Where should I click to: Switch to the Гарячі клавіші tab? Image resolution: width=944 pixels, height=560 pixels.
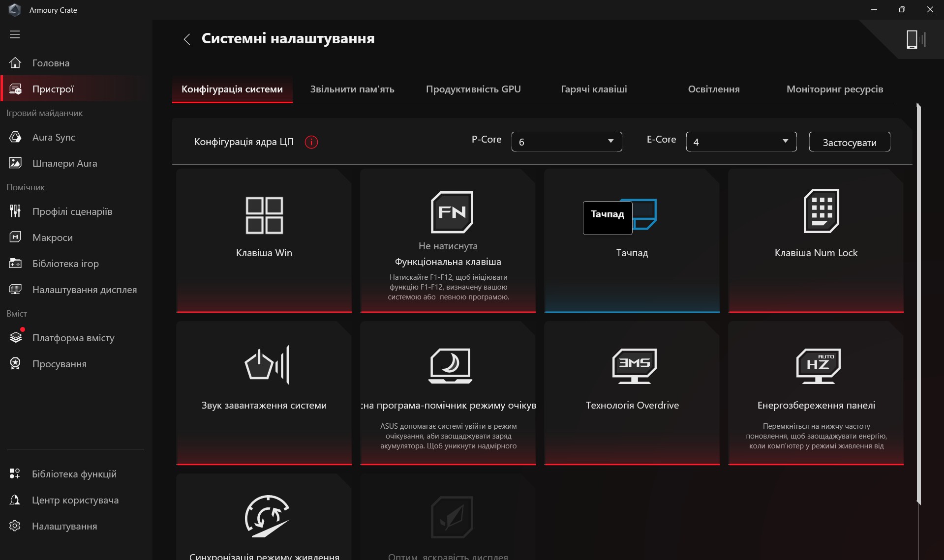point(594,89)
